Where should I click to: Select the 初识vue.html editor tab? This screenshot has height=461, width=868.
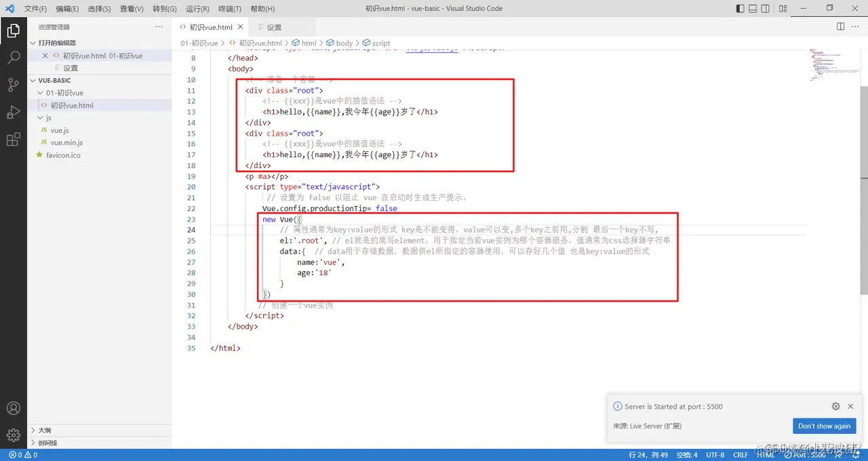click(210, 27)
